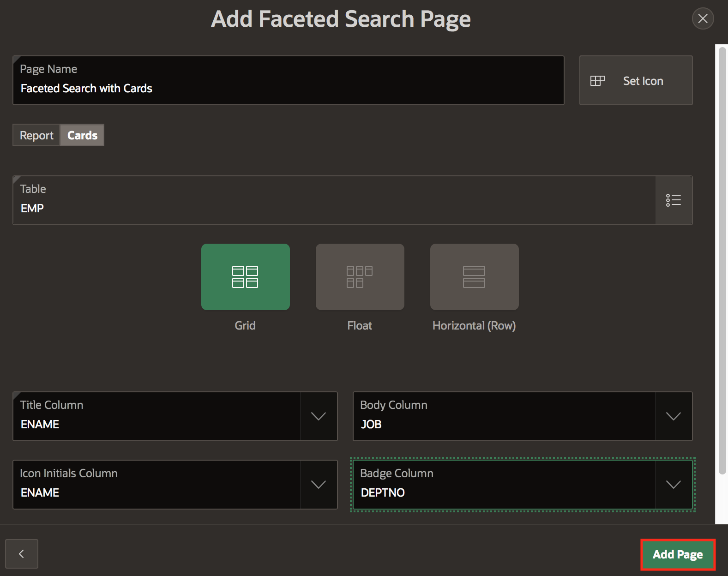Go back using the left chevron button
728x576 pixels.
[22, 554]
